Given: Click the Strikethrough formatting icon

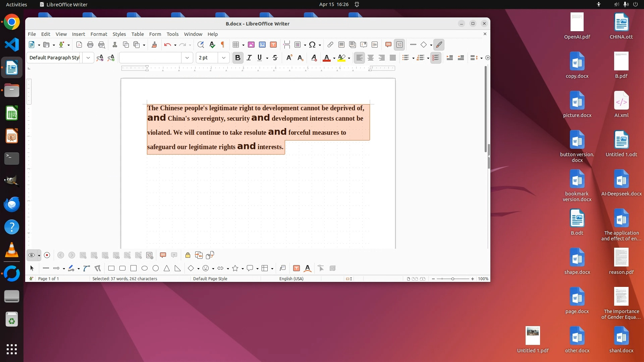Looking at the screenshot, I should tap(275, 58).
